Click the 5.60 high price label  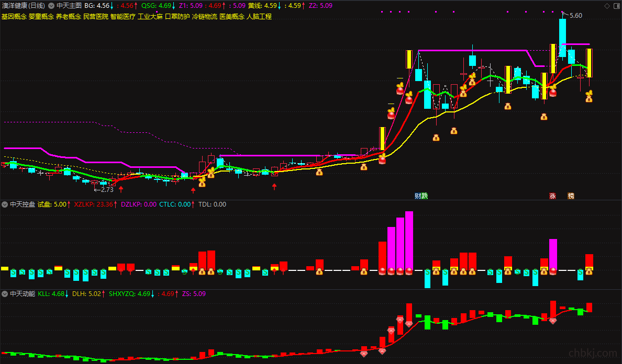point(575,16)
